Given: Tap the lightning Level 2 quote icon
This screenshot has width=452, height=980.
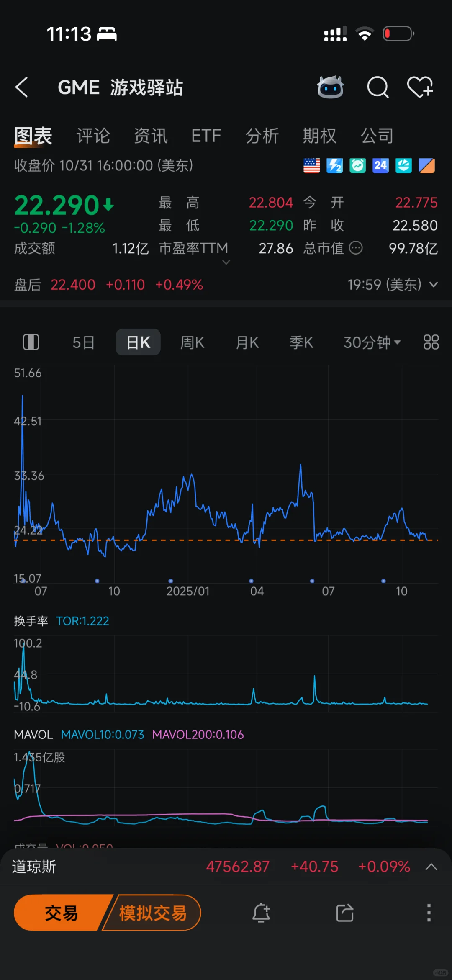Looking at the screenshot, I should [x=334, y=166].
